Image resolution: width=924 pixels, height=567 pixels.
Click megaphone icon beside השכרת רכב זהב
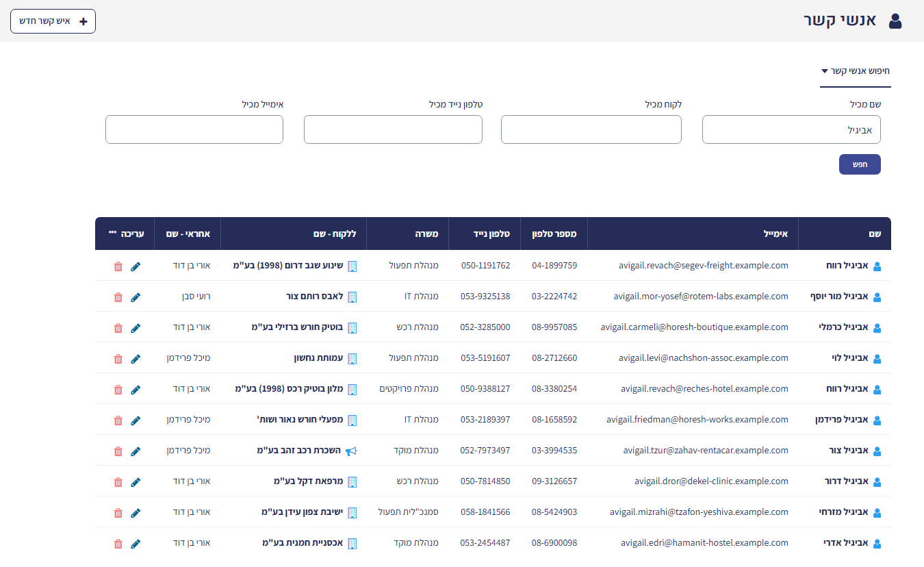tap(352, 451)
